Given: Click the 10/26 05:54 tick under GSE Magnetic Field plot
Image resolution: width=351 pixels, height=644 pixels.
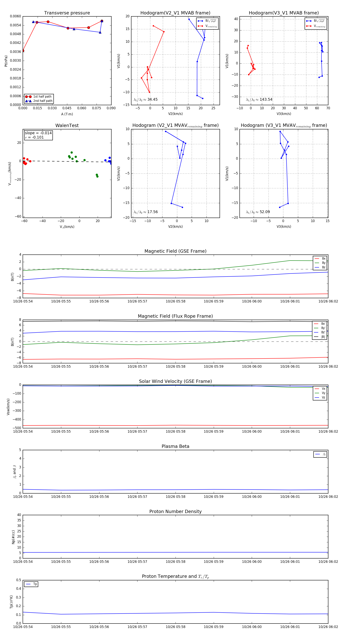Looking at the screenshot, I should tap(23, 301).
